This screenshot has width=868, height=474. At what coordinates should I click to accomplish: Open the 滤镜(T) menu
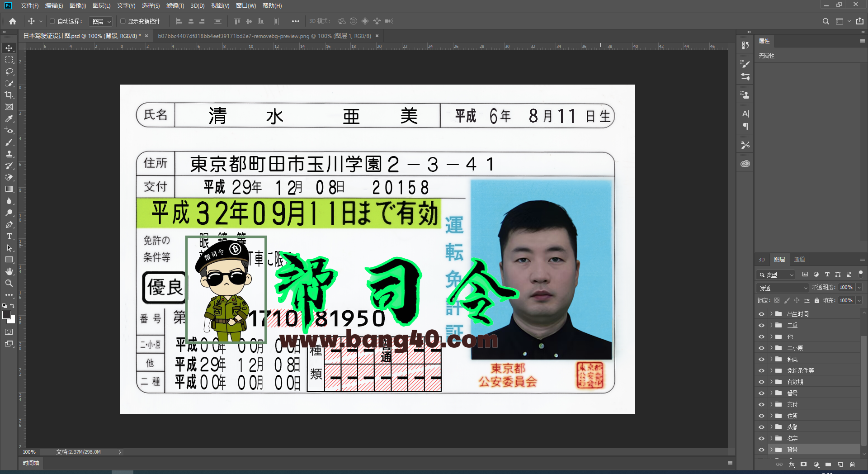175,6
